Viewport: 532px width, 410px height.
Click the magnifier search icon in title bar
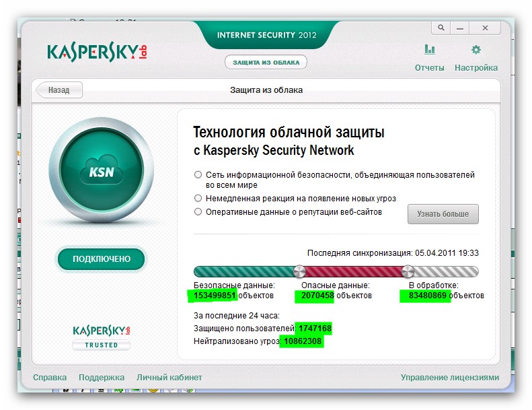coord(441,28)
